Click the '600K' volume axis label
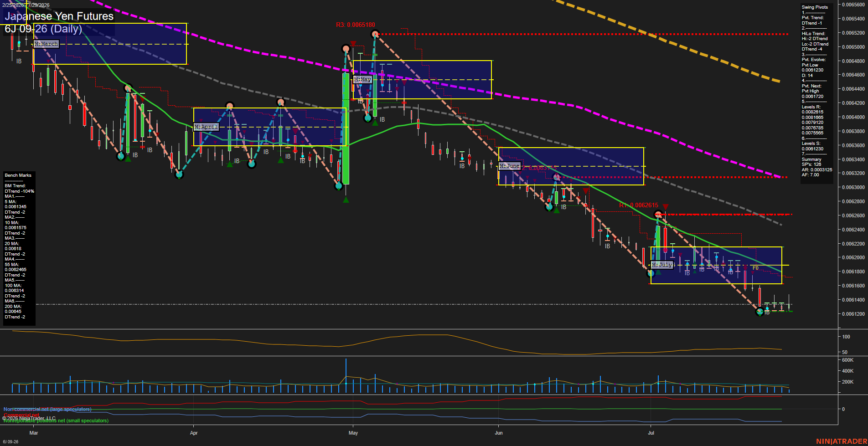Screen dimensions: 868x446 pos(847,360)
